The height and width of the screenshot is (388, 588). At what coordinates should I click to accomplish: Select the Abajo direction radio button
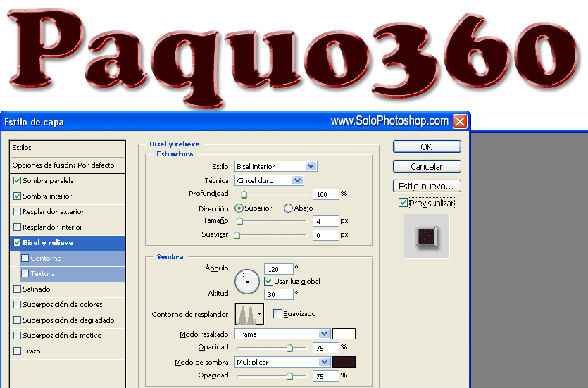point(288,208)
